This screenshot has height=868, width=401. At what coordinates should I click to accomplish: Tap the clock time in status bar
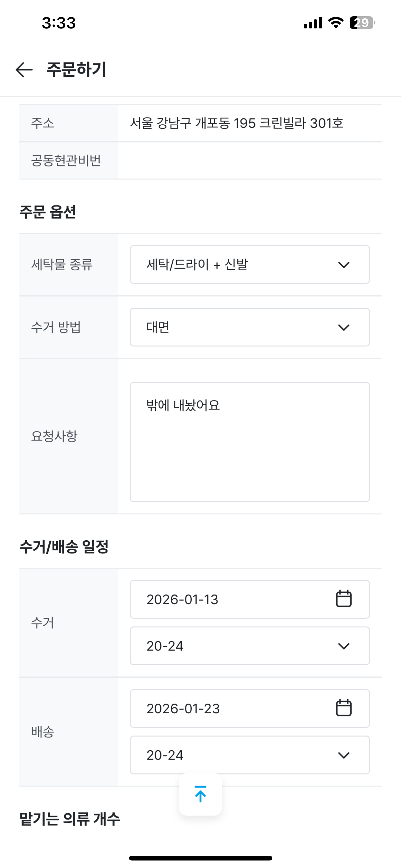tap(59, 23)
